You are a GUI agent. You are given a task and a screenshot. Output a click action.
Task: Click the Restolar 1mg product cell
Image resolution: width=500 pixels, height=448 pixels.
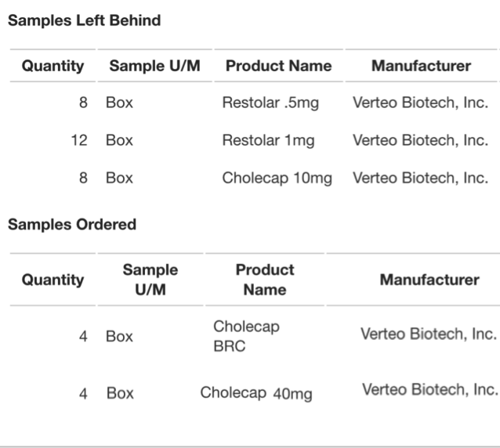(x=269, y=141)
